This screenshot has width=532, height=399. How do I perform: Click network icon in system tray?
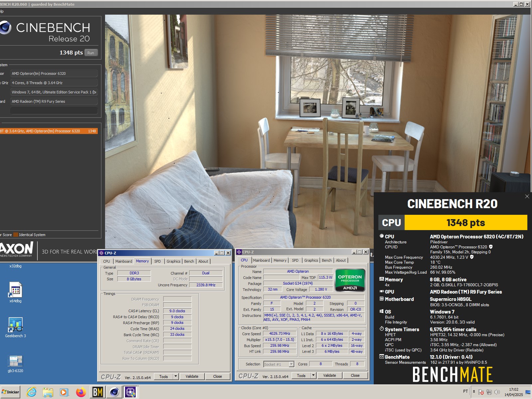point(489,392)
